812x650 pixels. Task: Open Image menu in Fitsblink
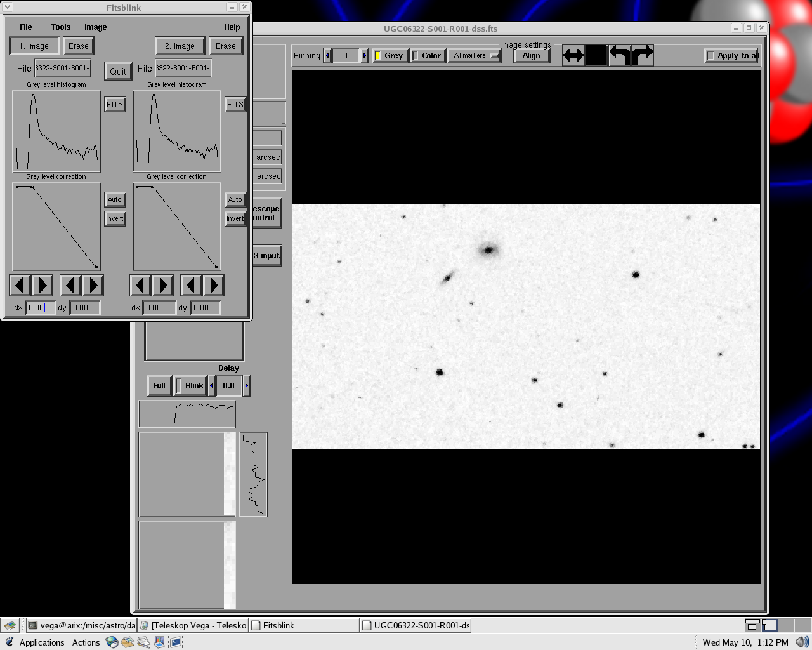click(96, 27)
